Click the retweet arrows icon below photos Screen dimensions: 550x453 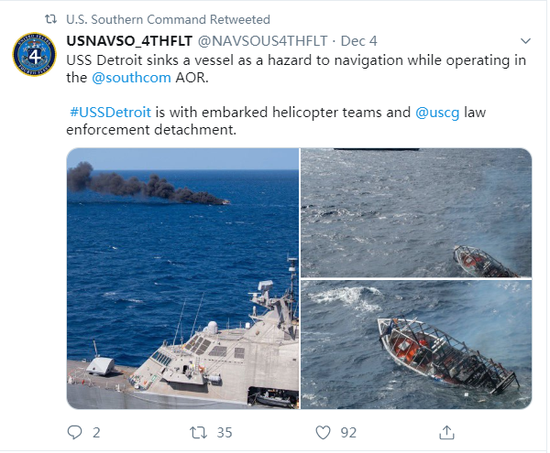(199, 432)
